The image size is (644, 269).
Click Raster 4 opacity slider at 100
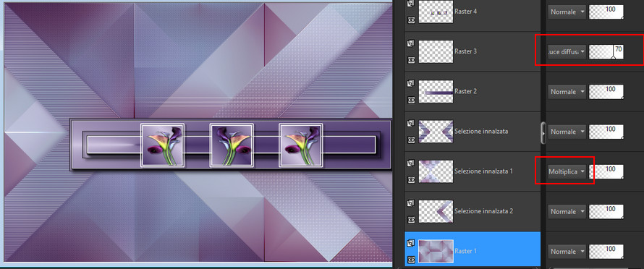tap(606, 12)
